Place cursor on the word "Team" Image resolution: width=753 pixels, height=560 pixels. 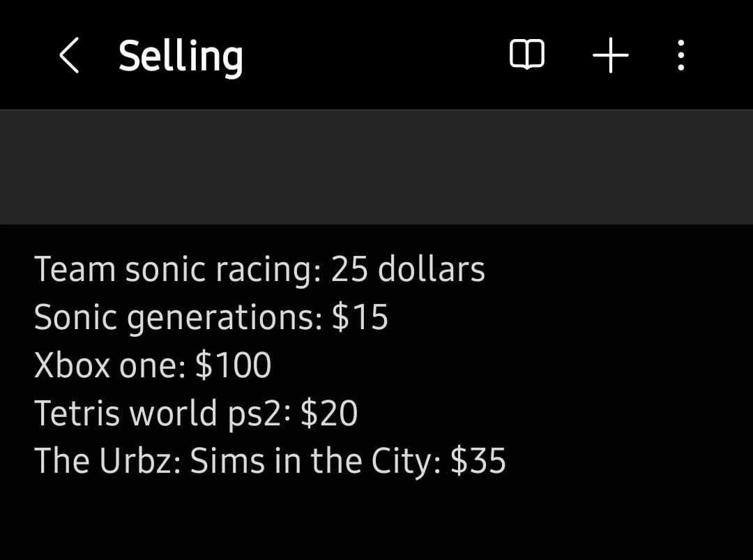[x=75, y=270]
